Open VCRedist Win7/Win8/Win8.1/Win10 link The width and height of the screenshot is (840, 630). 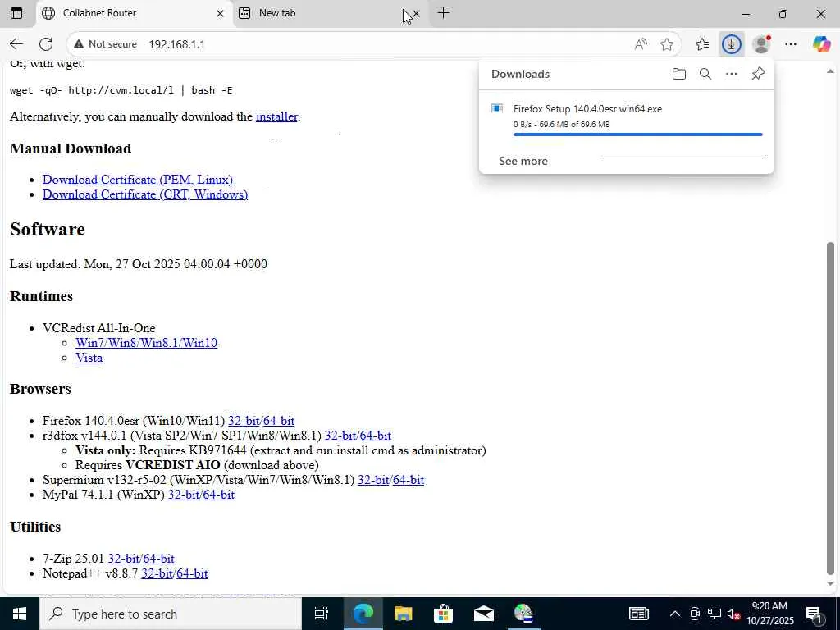(x=146, y=343)
